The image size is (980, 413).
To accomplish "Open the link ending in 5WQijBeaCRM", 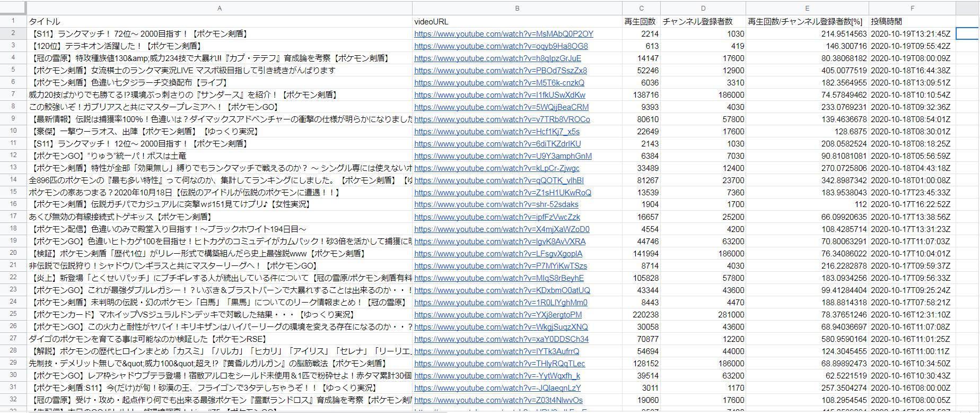I will click(x=501, y=107).
